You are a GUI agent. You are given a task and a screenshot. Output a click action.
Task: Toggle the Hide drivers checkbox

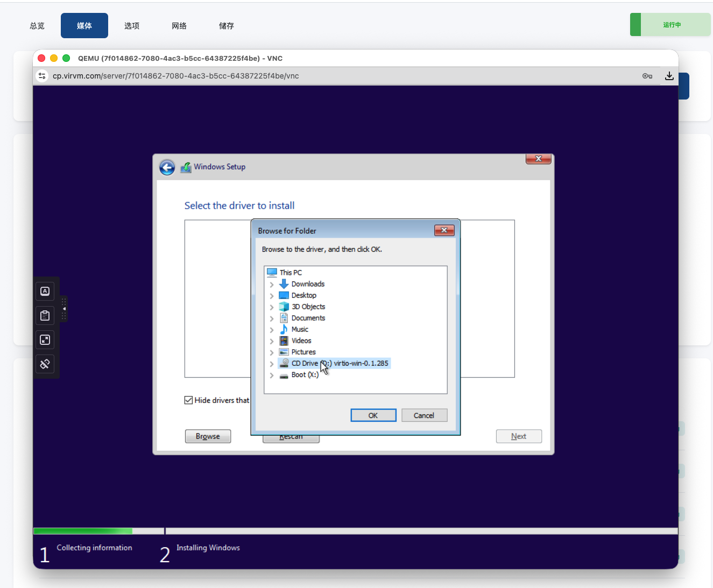[188, 400]
